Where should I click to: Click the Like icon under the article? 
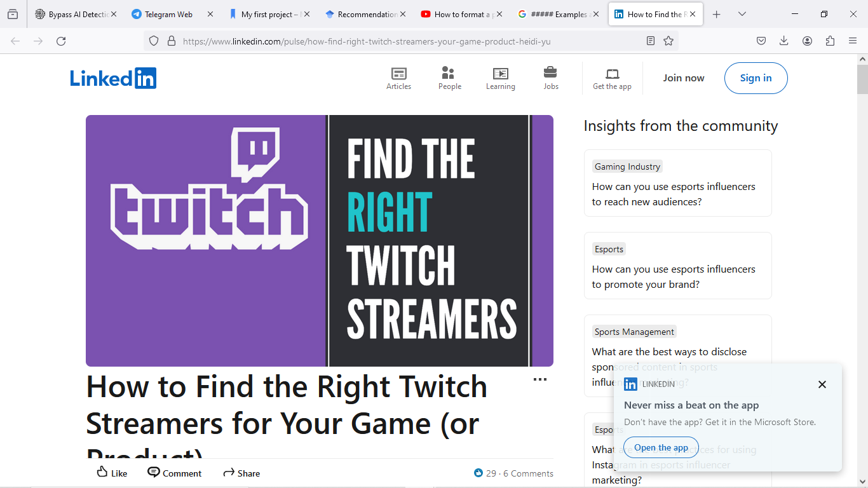click(x=104, y=473)
